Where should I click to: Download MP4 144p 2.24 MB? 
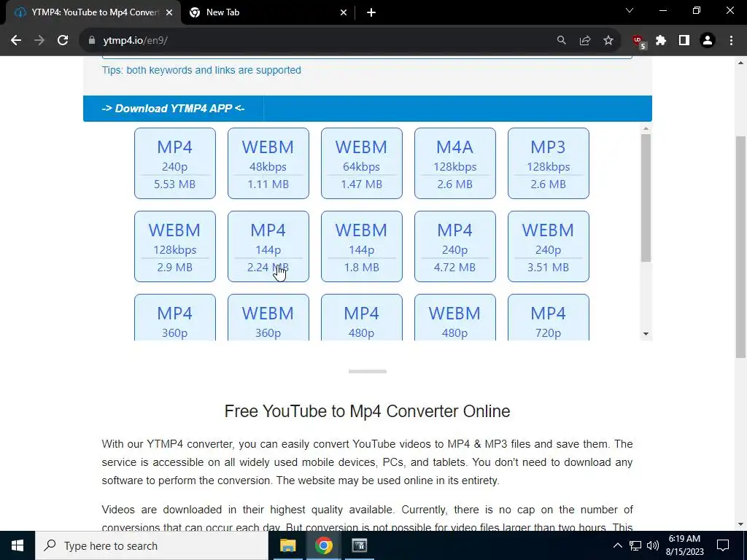tap(268, 246)
